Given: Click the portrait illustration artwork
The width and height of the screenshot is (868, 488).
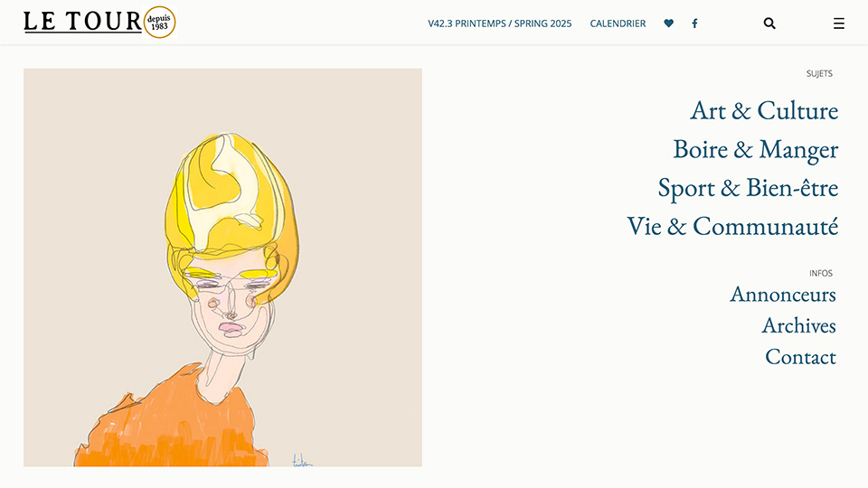Looking at the screenshot, I should [222, 267].
